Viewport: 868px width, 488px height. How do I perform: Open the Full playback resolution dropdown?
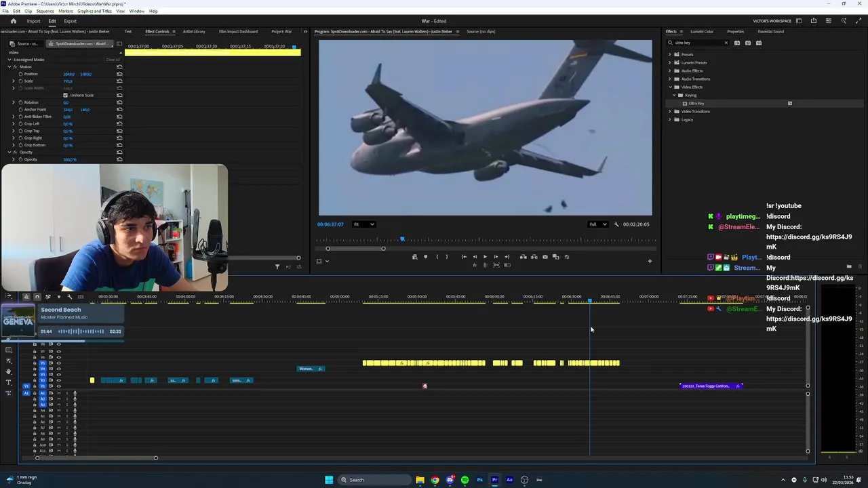tap(597, 224)
